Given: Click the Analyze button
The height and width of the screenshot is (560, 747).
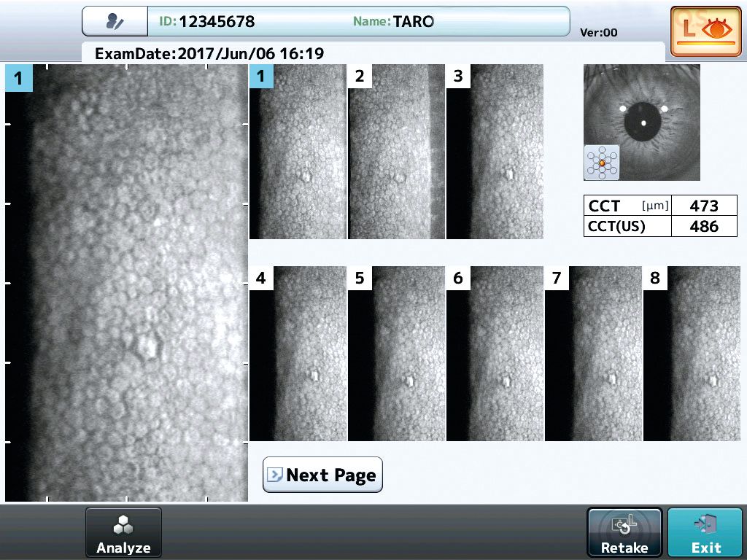Looking at the screenshot, I should (x=123, y=532).
